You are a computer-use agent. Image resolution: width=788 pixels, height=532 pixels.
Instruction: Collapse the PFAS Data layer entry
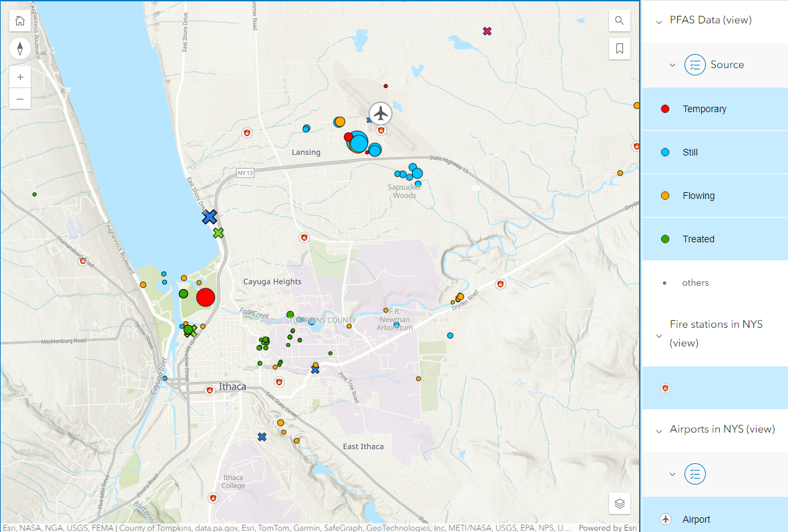658,20
